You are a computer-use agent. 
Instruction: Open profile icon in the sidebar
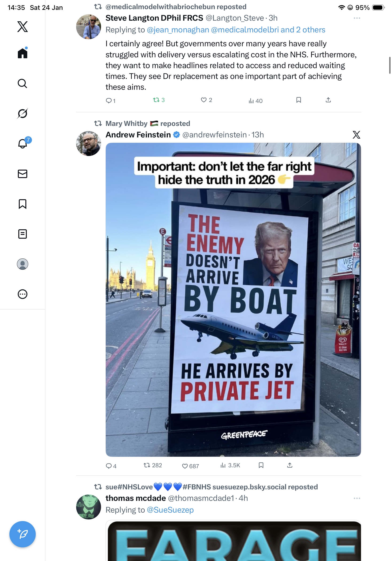23,264
